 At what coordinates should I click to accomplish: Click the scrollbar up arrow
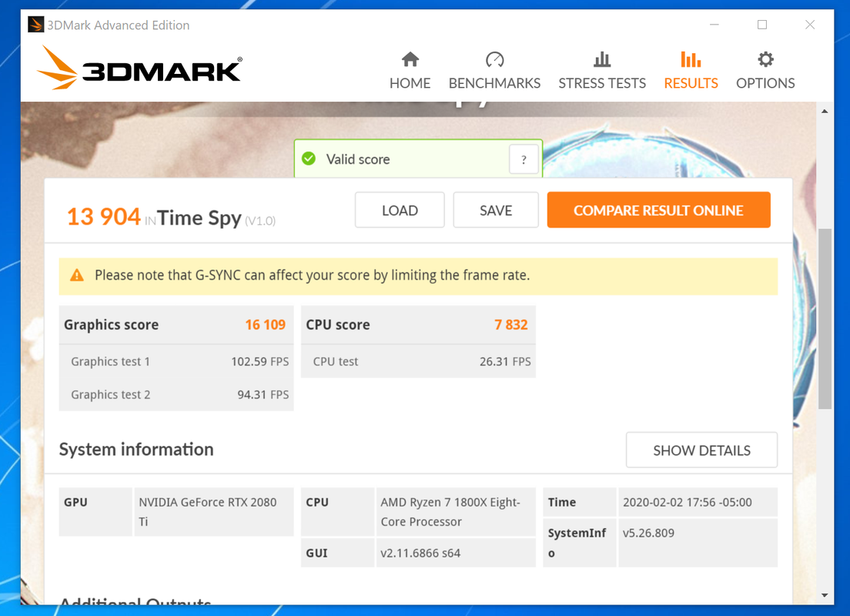(825, 111)
